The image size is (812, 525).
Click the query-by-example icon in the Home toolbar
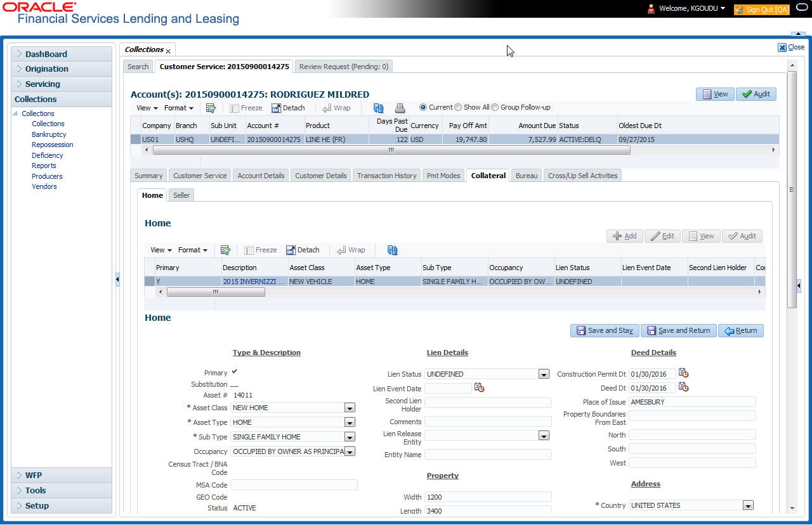click(x=225, y=250)
